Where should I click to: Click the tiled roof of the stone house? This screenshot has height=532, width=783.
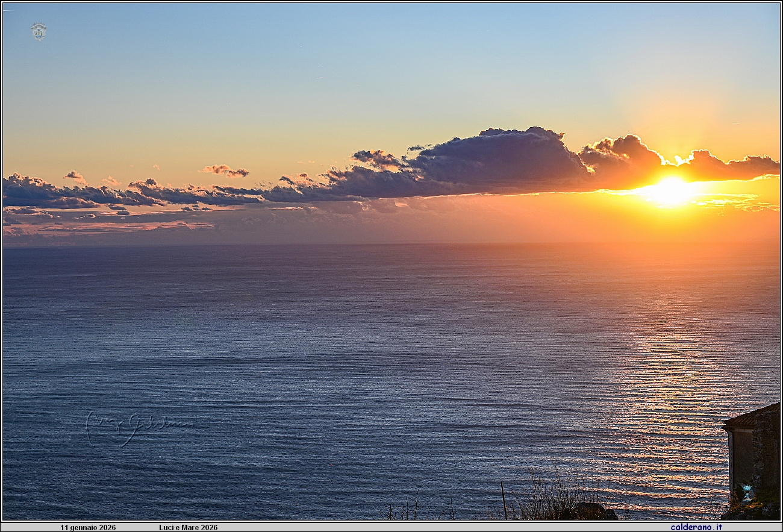752,416
